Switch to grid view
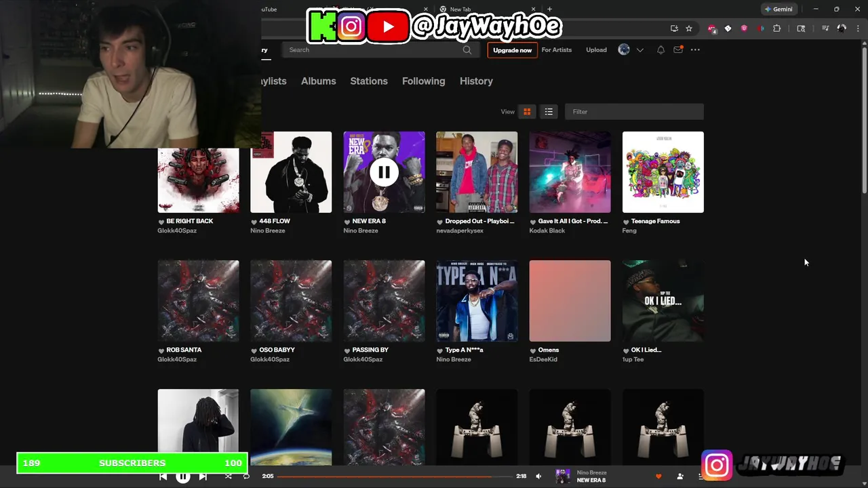This screenshot has height=488, width=868. coord(527,112)
